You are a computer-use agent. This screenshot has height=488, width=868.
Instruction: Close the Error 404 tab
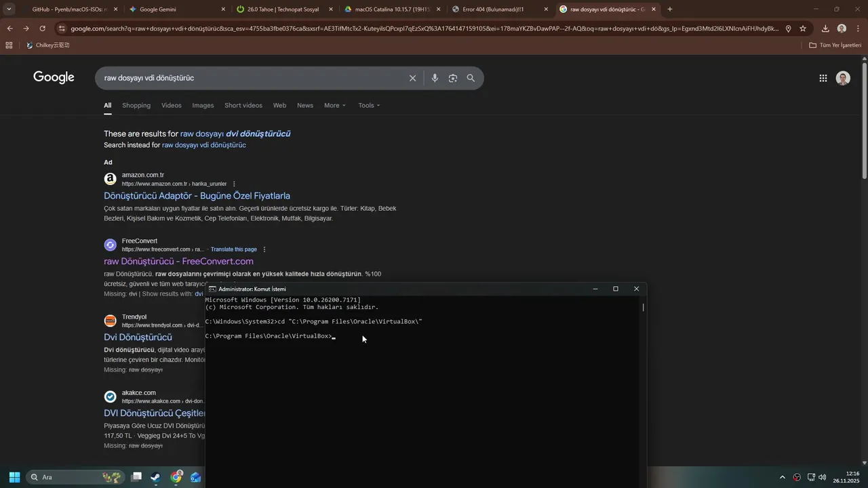pos(546,9)
